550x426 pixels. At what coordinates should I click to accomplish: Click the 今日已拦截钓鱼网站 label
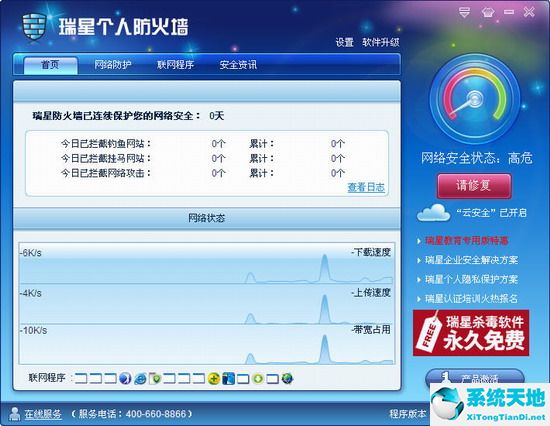tap(106, 144)
